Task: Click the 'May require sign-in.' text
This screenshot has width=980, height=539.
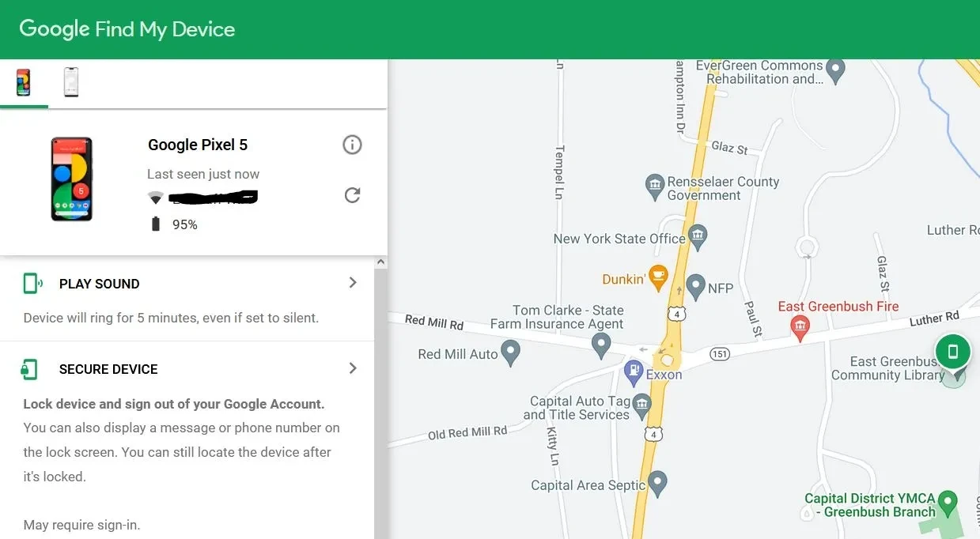Action: [x=81, y=525]
